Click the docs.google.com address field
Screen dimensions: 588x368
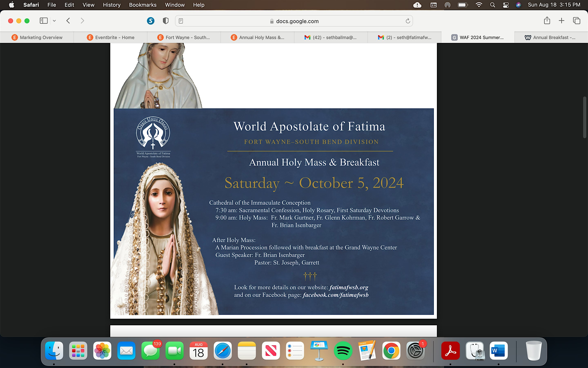[294, 21]
